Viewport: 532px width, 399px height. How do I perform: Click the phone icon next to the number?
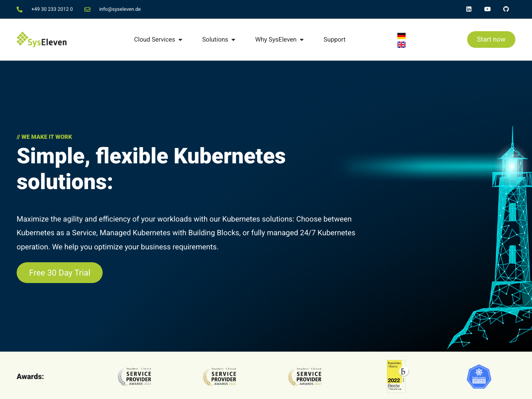[19, 9]
